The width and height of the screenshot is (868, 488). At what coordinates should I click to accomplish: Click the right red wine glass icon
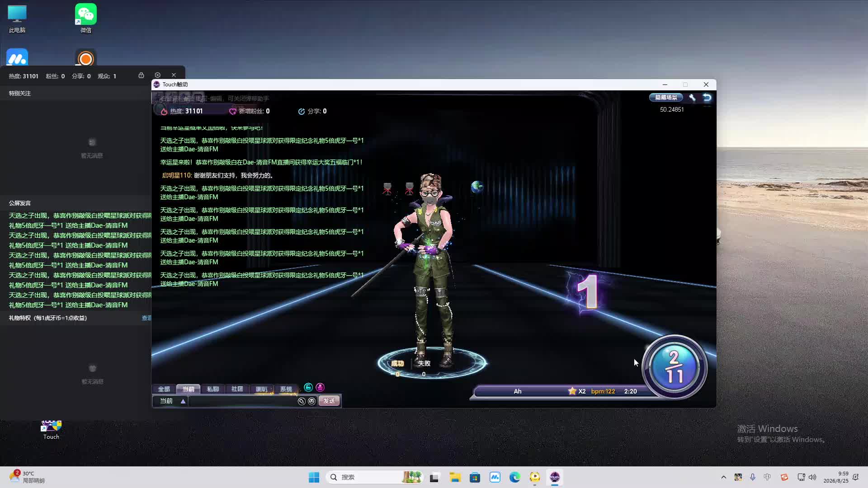click(409, 188)
